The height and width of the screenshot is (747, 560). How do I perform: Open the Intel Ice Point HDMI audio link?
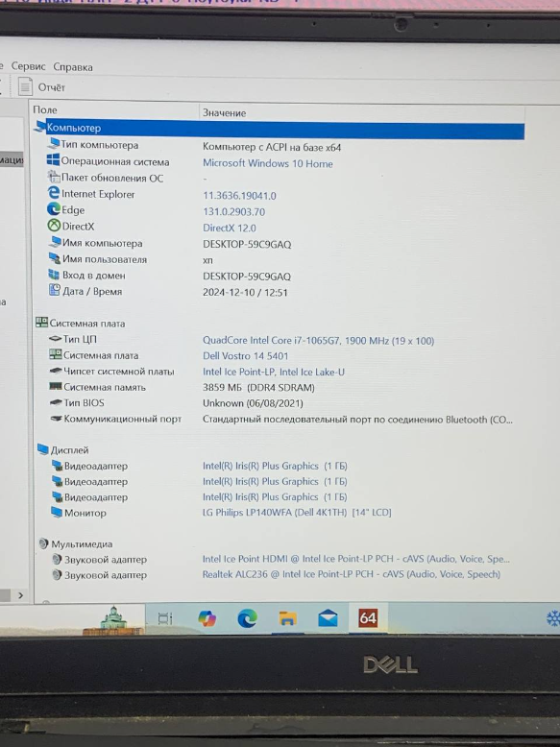click(x=356, y=559)
